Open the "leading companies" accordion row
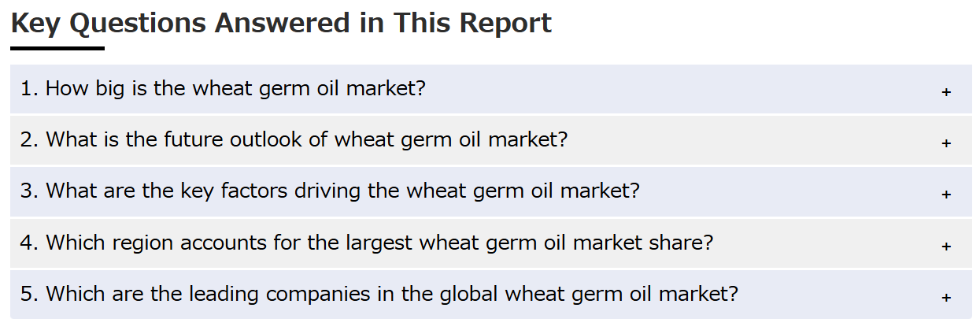 point(491,295)
